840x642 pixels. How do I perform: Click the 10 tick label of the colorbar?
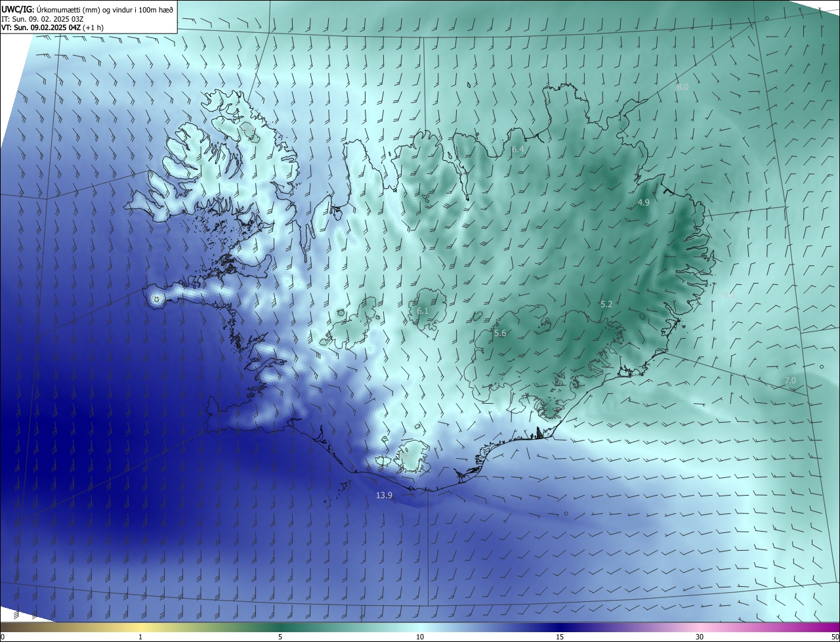point(420,637)
